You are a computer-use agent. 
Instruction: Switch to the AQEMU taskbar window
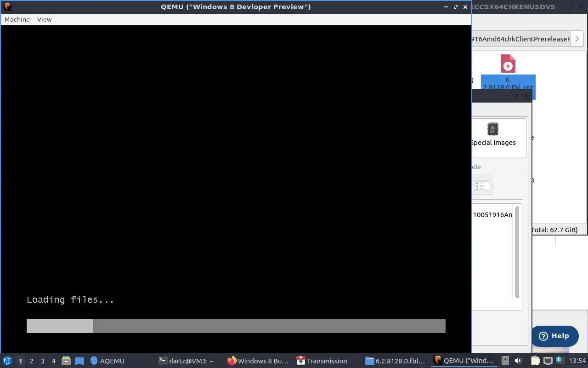107,361
